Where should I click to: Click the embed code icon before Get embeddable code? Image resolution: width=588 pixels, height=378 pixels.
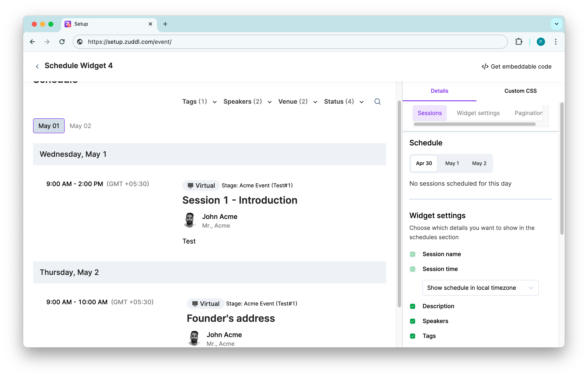click(x=485, y=66)
